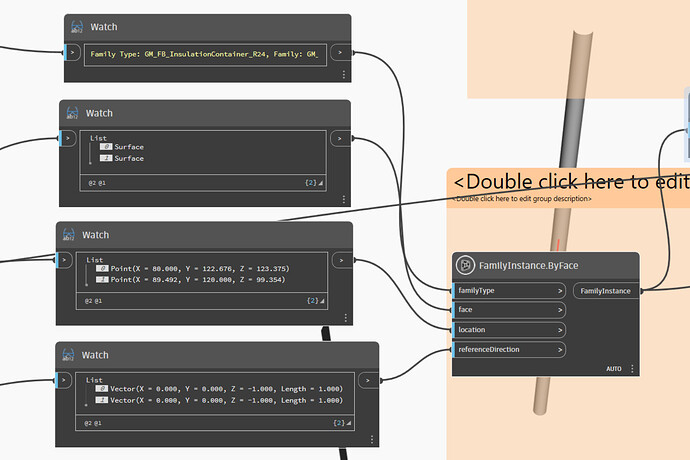Select second Surface item at index 1
Image resolution: width=690 pixels, height=460 pixels.
click(x=122, y=158)
